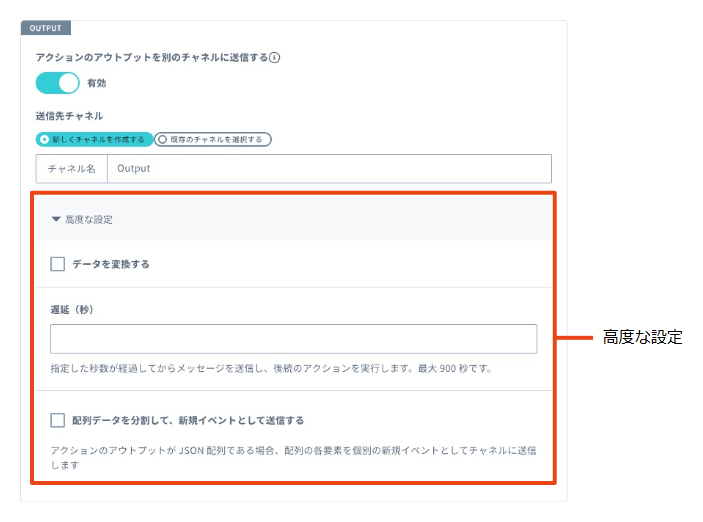The height and width of the screenshot is (522, 703).
Task: Toggle the 有効 switch off
Action: coord(57,83)
